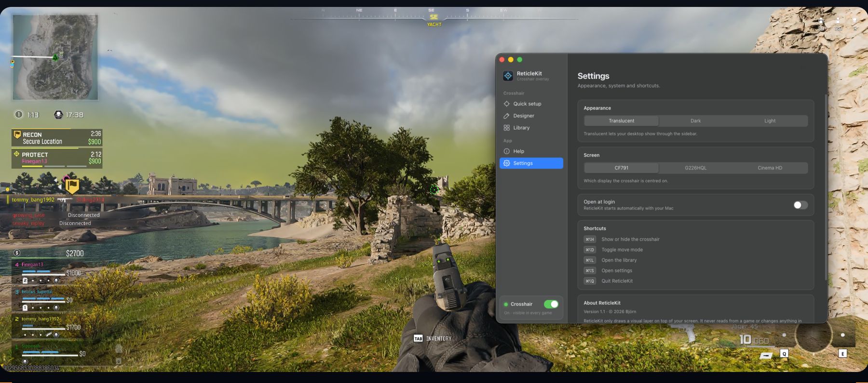868x383 pixels.
Task: Click the green crosshair overlay on the game
Action: 434,189
